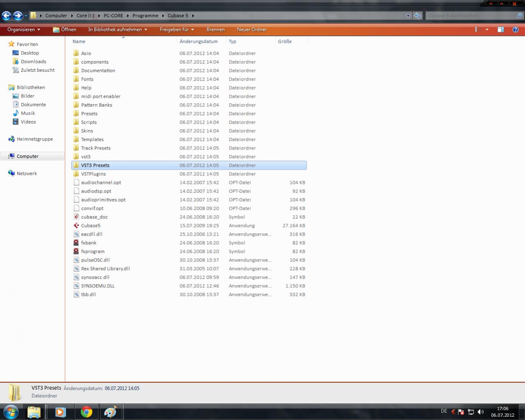Open the Organisieren dropdown menu
The height and width of the screenshot is (420, 525).
24,30
